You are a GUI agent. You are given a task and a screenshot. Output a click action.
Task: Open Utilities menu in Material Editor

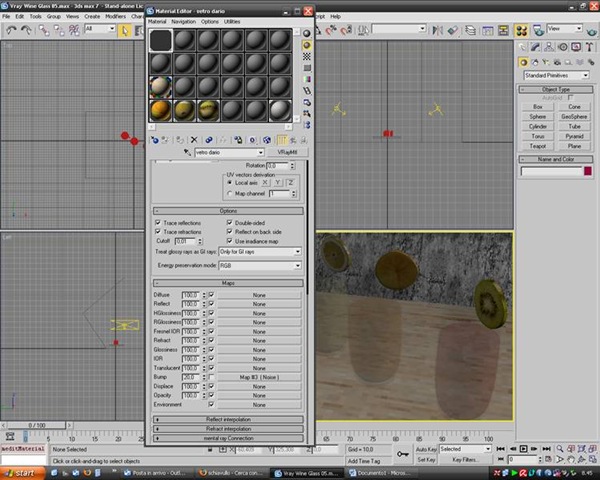[x=232, y=22]
